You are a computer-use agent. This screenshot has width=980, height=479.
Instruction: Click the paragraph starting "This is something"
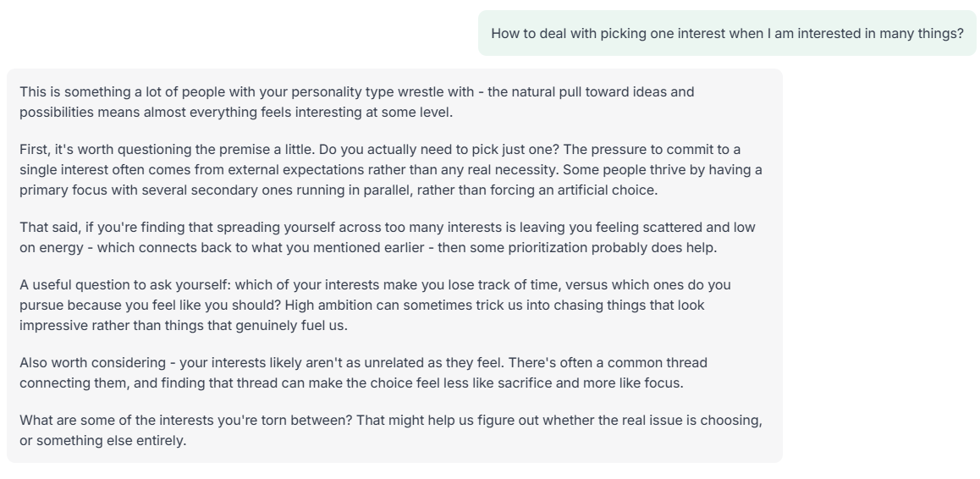tap(356, 102)
